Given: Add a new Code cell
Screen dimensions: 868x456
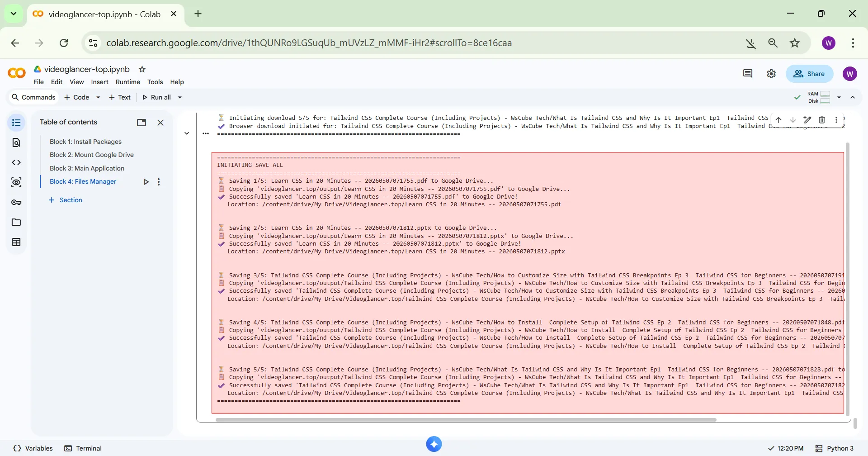Looking at the screenshot, I should coord(77,97).
